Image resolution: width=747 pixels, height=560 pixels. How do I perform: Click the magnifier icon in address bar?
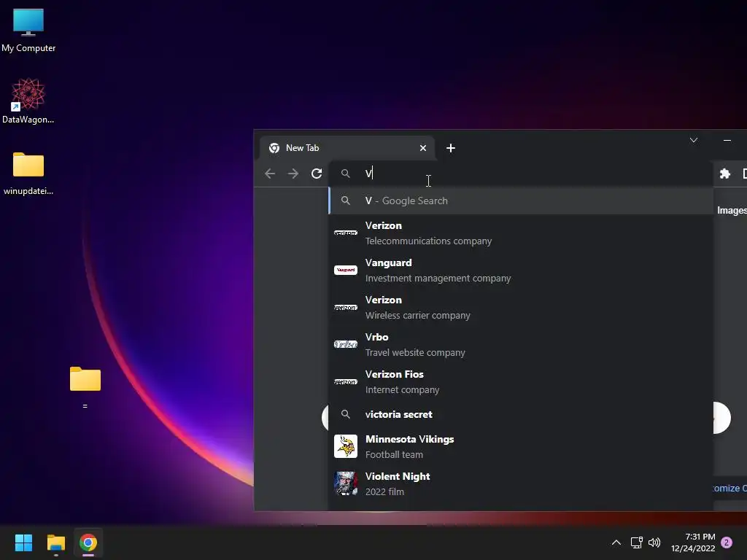click(345, 174)
